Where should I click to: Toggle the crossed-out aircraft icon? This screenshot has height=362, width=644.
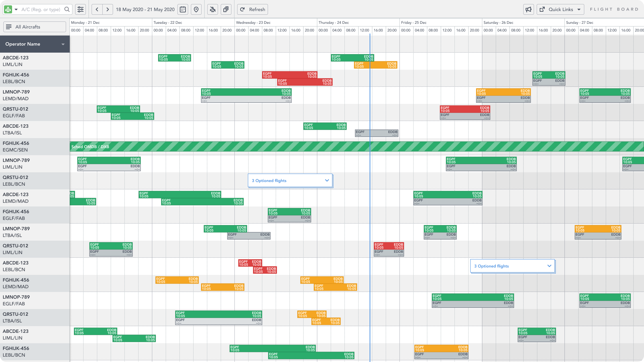click(x=213, y=9)
